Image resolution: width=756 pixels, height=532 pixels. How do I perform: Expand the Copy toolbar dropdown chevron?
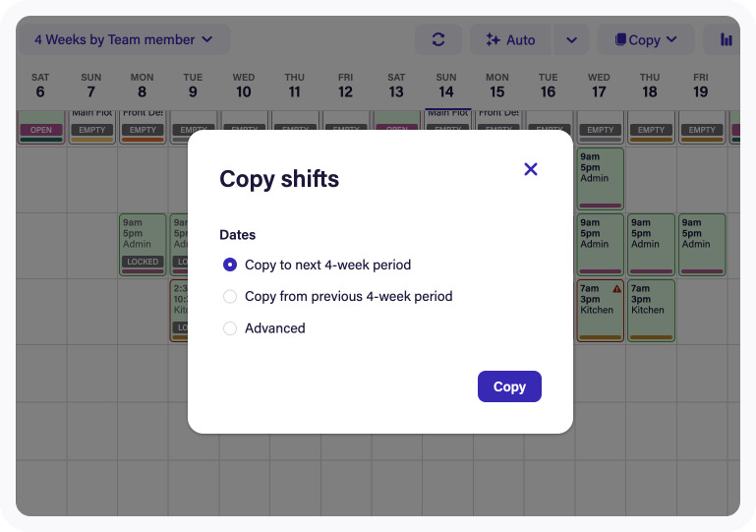click(671, 39)
